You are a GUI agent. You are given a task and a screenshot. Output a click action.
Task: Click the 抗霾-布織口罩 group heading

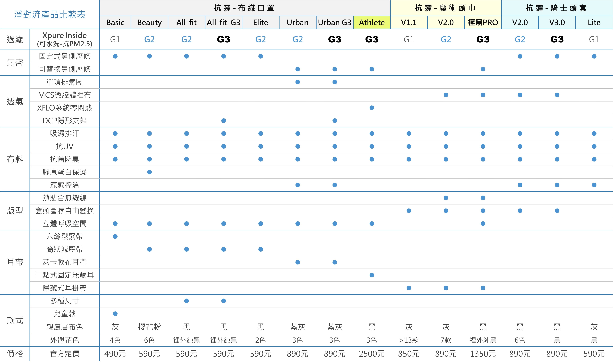coord(244,8)
